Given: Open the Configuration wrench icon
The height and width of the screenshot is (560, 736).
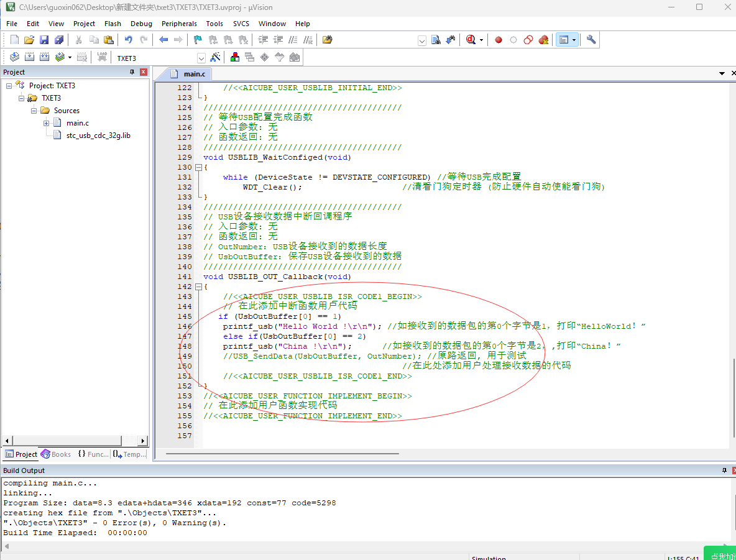Looking at the screenshot, I should tap(591, 40).
